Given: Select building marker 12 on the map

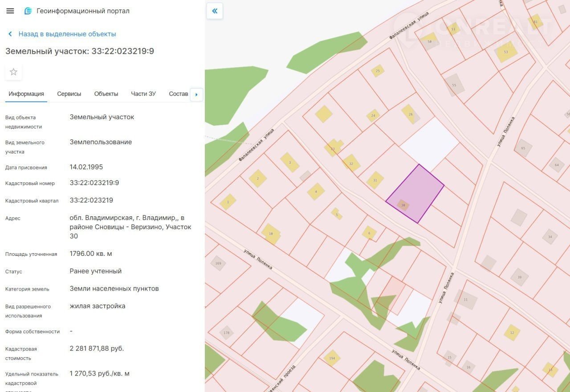Looking at the screenshot, I should coord(512,332).
